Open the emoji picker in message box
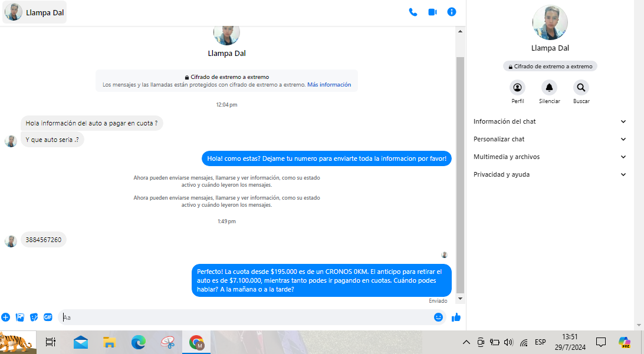The image size is (644, 354). [438, 317]
